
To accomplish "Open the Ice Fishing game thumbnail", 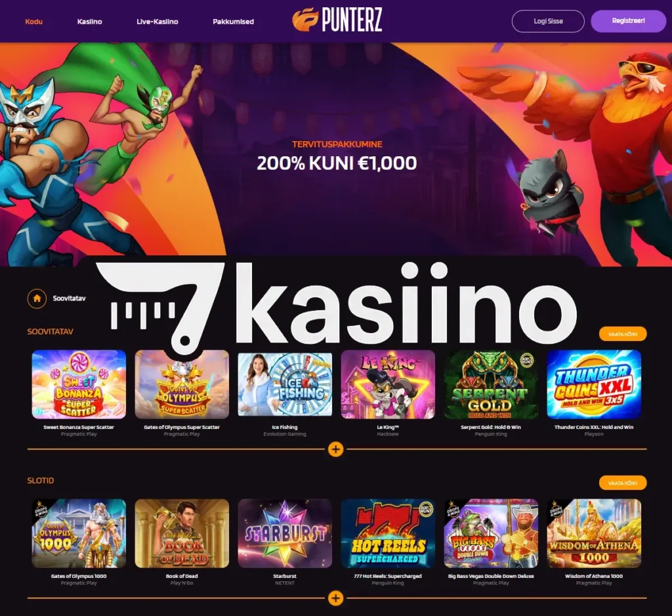I will 285,384.
